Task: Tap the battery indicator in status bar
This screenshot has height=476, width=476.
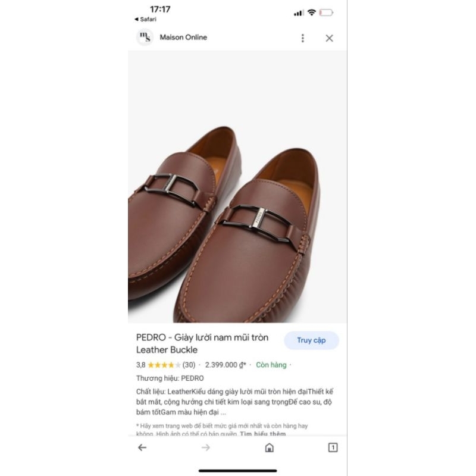Action: coord(327,12)
